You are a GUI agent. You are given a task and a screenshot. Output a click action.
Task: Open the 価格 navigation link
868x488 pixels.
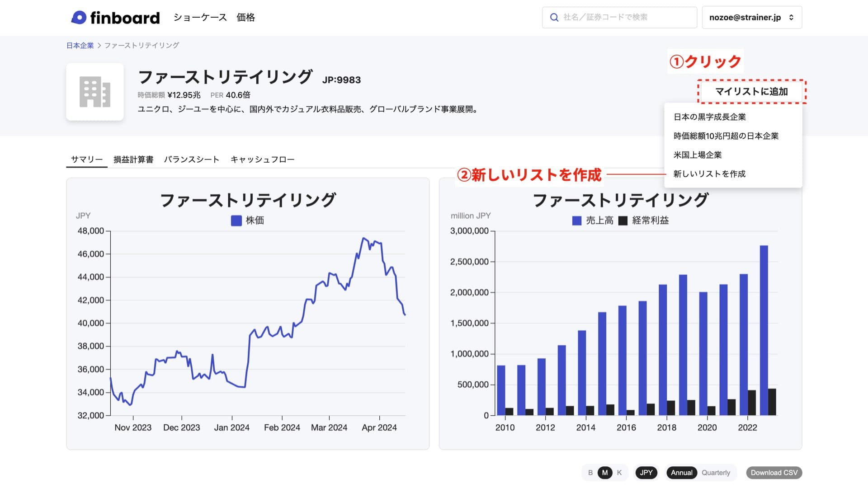click(246, 18)
